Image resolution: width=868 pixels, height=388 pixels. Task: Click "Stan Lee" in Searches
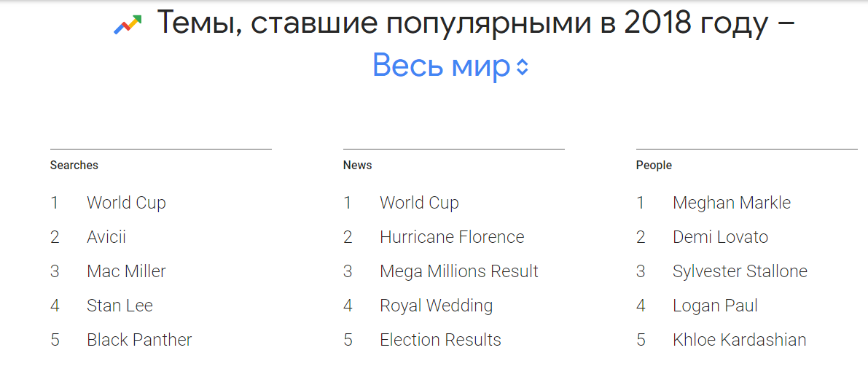(120, 306)
